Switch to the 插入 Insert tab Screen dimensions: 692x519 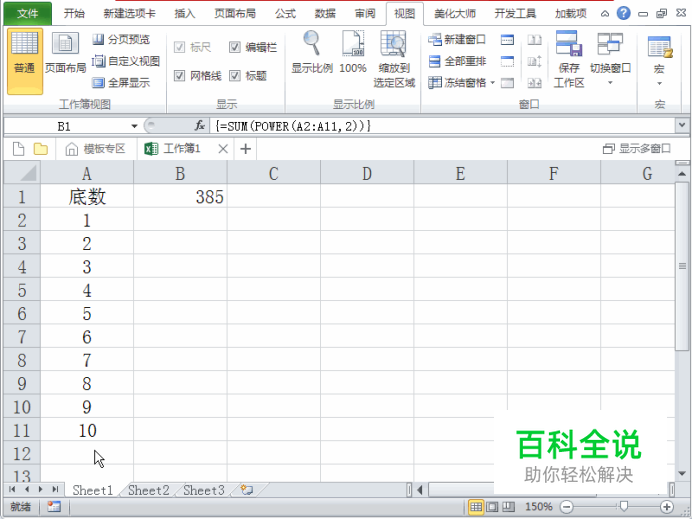click(184, 14)
